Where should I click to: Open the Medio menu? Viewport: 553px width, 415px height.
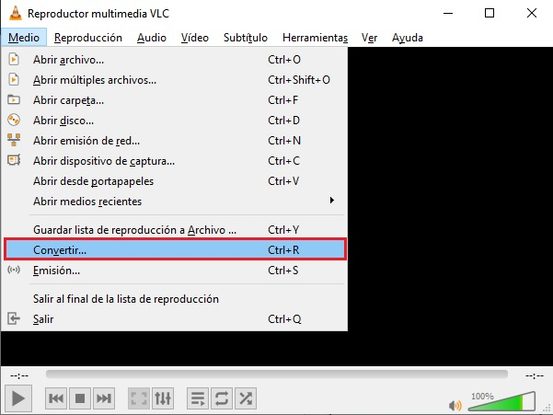point(24,37)
